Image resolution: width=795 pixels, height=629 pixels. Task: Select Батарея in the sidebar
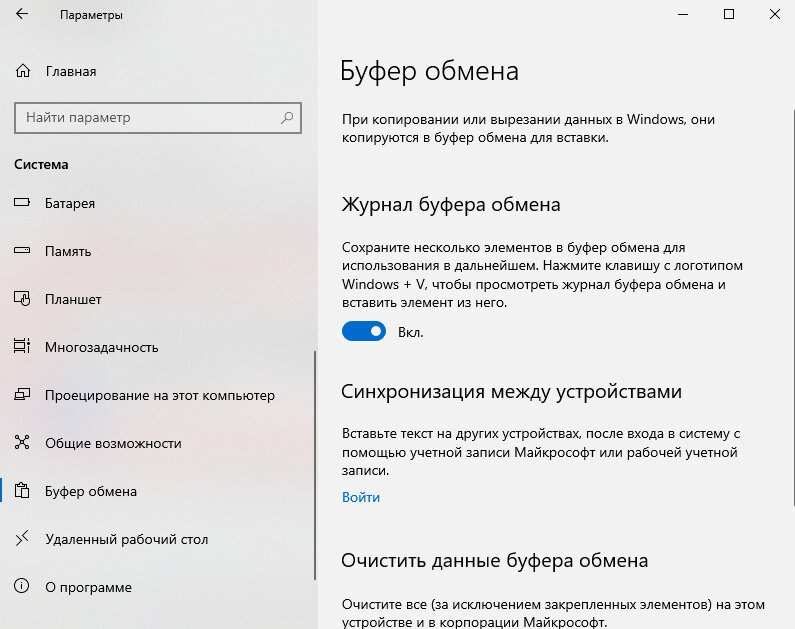pos(70,203)
